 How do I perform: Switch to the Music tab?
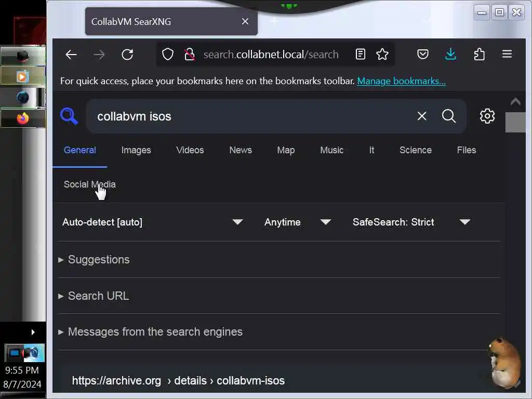click(332, 150)
